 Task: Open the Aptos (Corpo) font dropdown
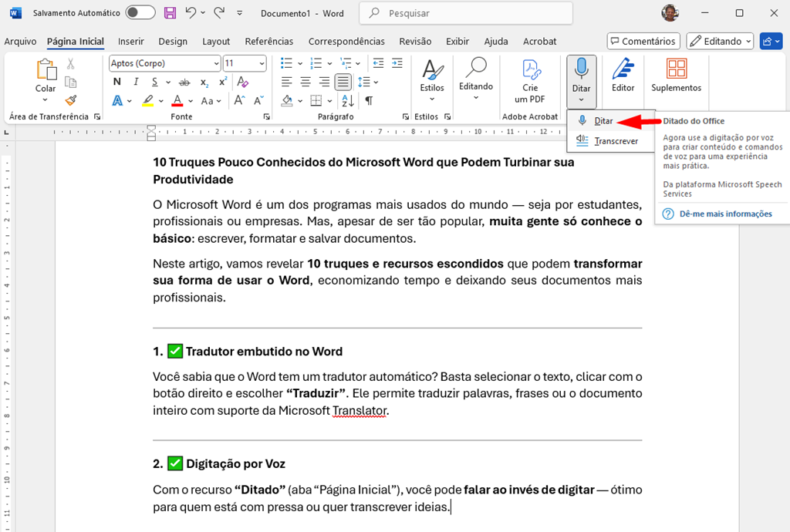tap(217, 63)
